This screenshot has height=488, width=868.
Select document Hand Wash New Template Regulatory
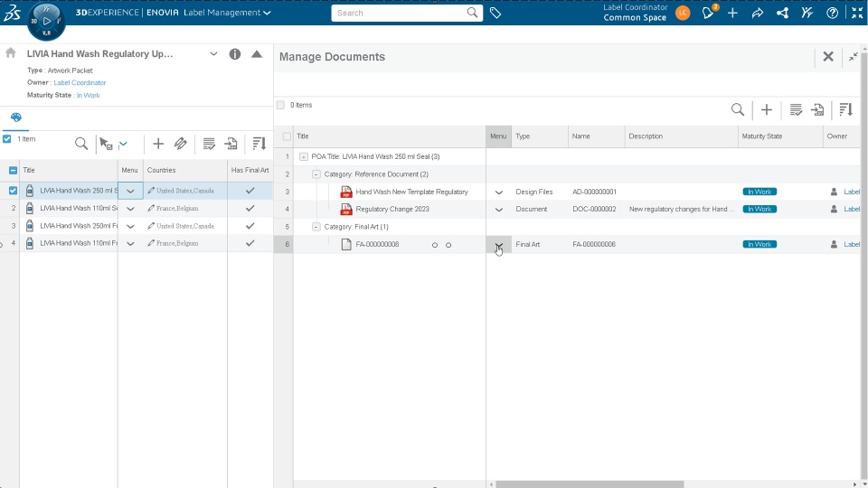(411, 192)
